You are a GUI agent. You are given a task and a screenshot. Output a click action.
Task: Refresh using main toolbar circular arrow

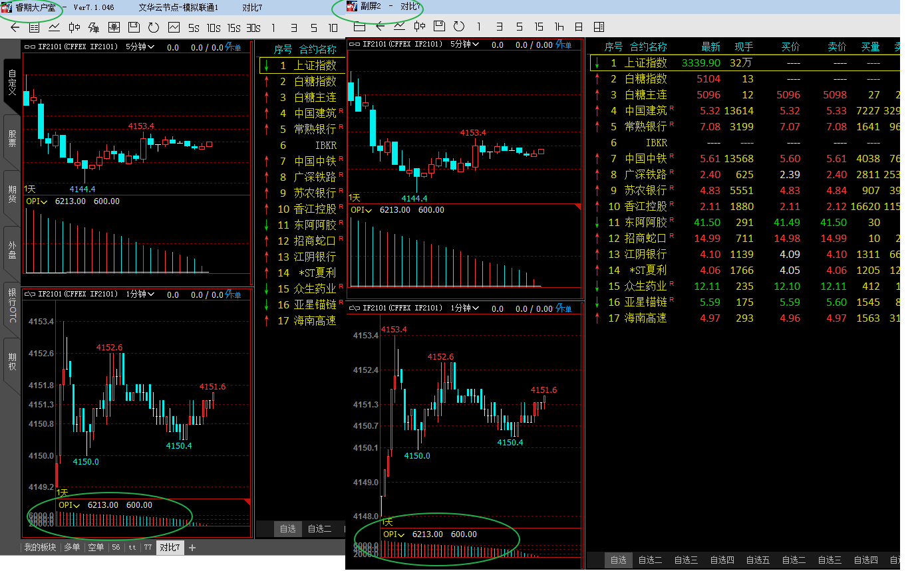click(x=154, y=27)
